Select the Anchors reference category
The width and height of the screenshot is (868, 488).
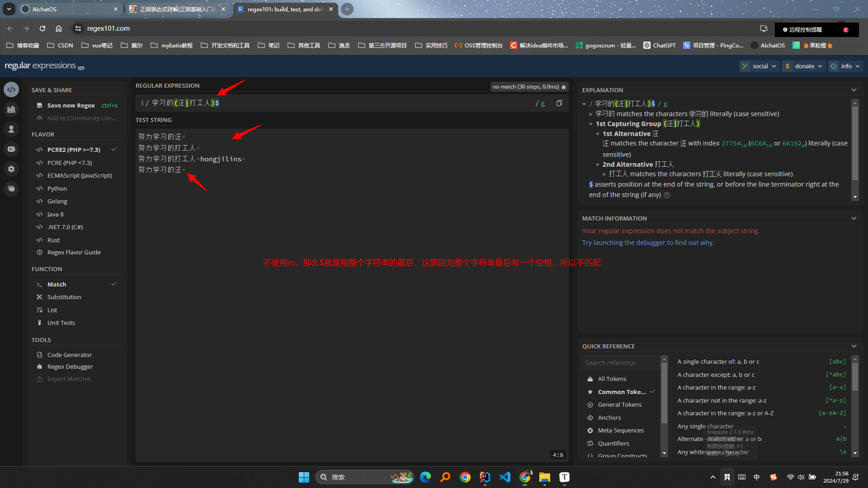tap(609, 418)
